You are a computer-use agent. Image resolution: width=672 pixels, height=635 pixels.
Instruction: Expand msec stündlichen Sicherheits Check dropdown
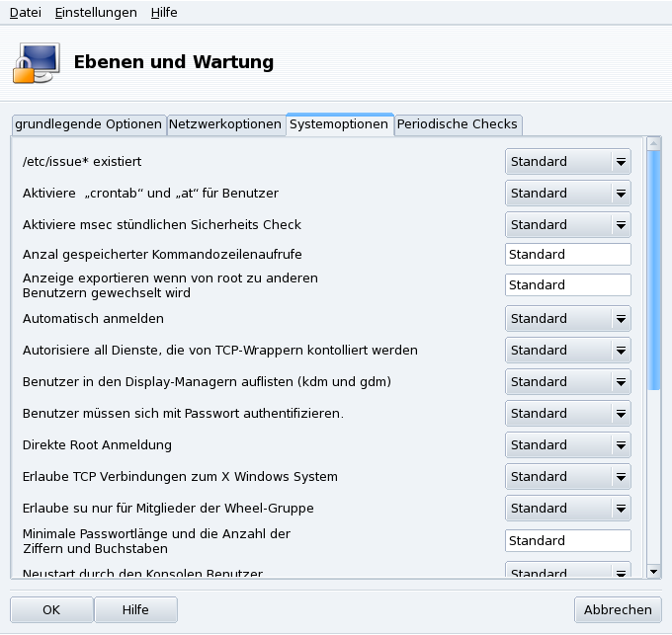click(568, 225)
